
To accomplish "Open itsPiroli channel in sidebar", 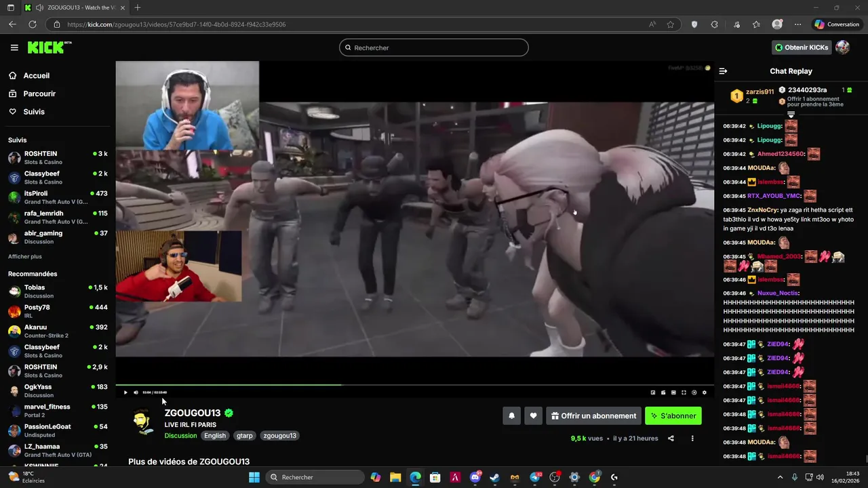I will tap(58, 197).
